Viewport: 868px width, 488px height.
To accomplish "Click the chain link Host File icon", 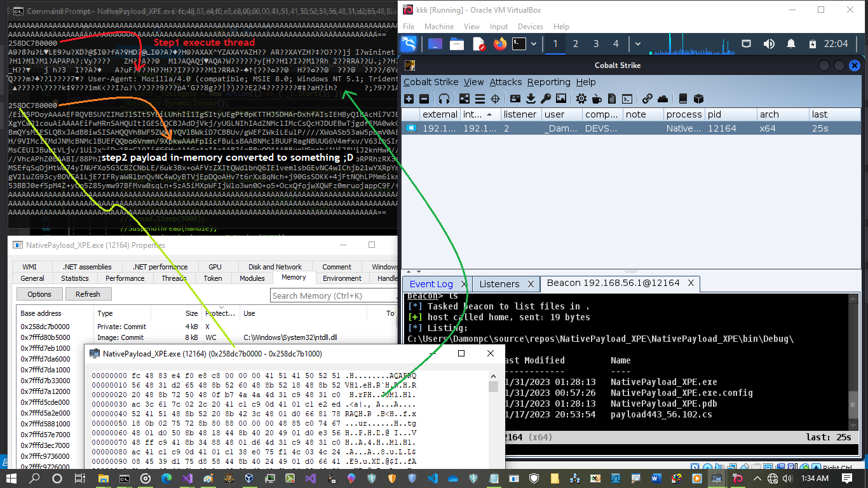I will click(x=648, y=98).
